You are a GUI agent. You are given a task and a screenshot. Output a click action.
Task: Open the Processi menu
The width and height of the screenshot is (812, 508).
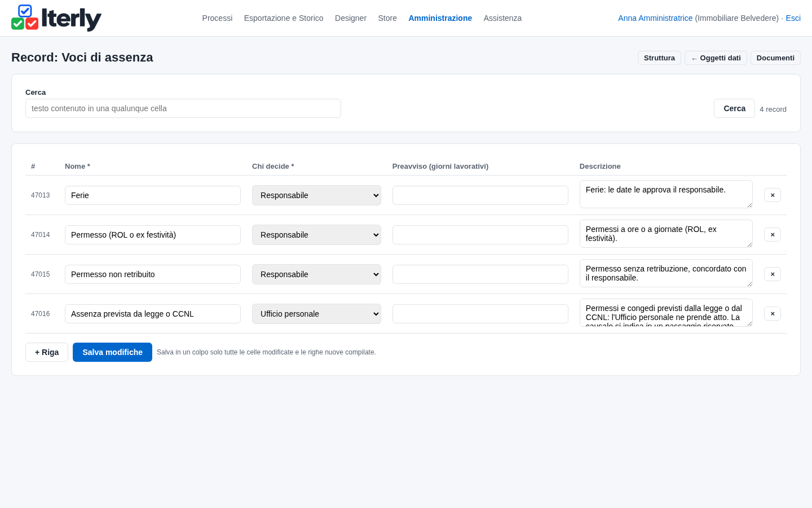point(217,18)
